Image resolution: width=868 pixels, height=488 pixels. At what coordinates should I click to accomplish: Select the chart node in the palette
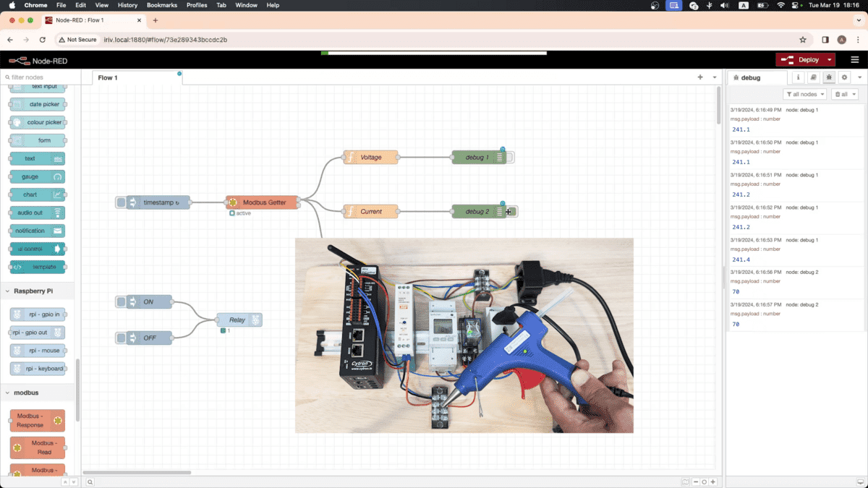(x=37, y=194)
